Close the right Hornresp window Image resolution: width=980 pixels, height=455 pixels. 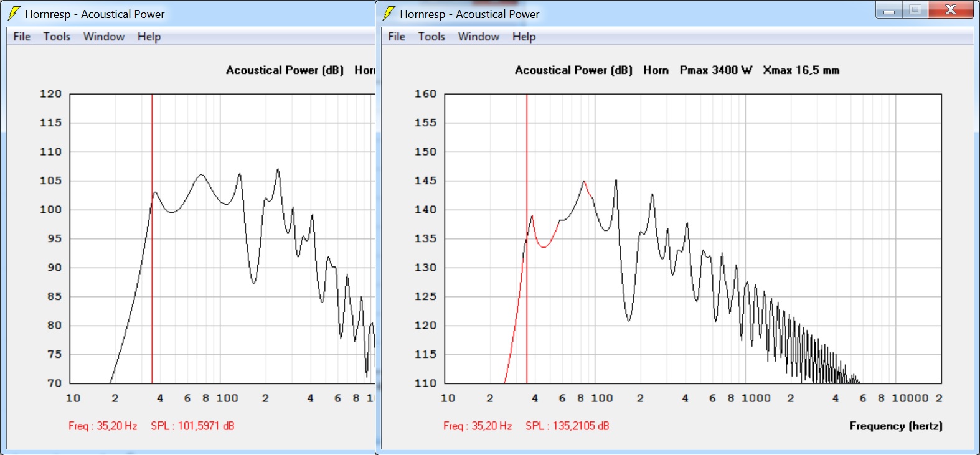tap(951, 10)
